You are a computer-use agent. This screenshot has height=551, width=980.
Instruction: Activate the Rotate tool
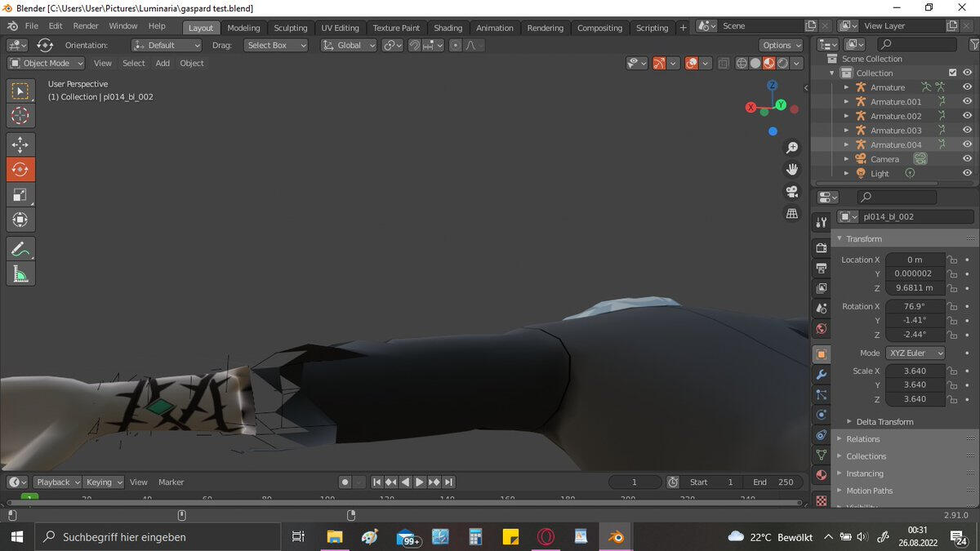coord(20,170)
